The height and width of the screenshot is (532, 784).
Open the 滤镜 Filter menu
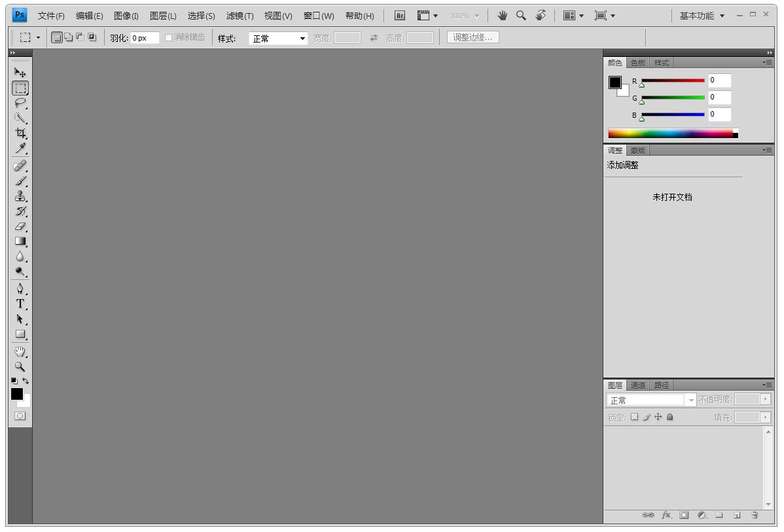click(240, 14)
